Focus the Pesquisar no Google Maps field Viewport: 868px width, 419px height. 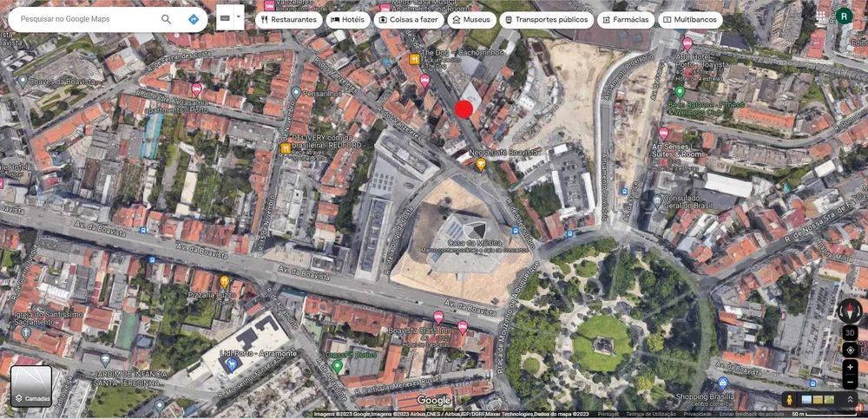point(82,19)
